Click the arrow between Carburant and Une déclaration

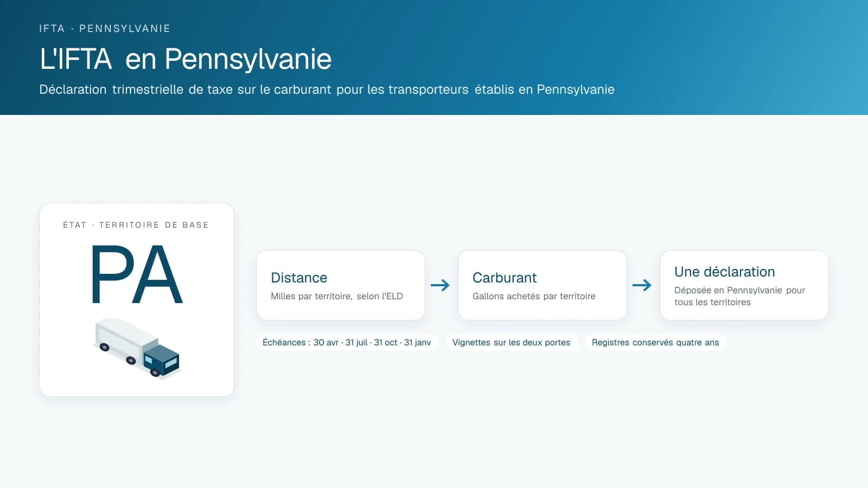point(642,285)
